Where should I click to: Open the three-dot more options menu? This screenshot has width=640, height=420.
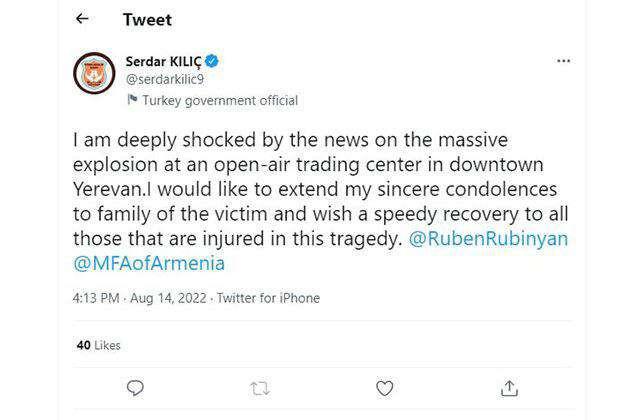click(564, 61)
